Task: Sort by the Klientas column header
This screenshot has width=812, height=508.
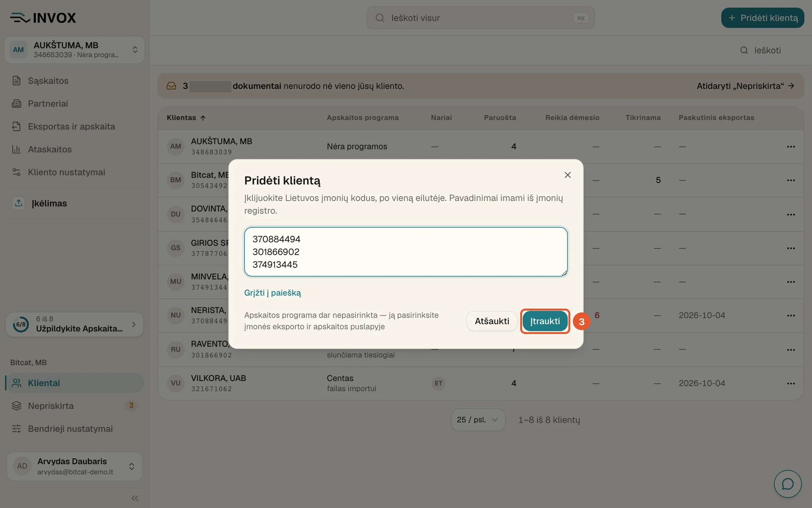Action: click(186, 117)
